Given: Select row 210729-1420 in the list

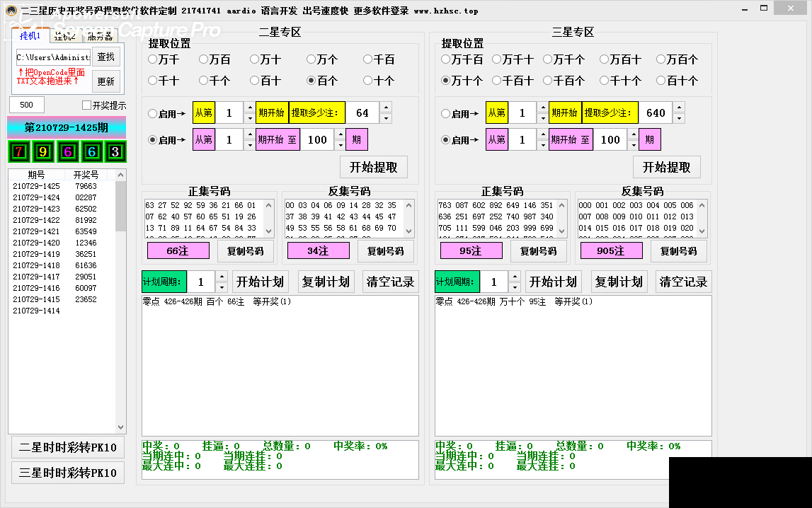Looking at the screenshot, I should tap(61, 243).
